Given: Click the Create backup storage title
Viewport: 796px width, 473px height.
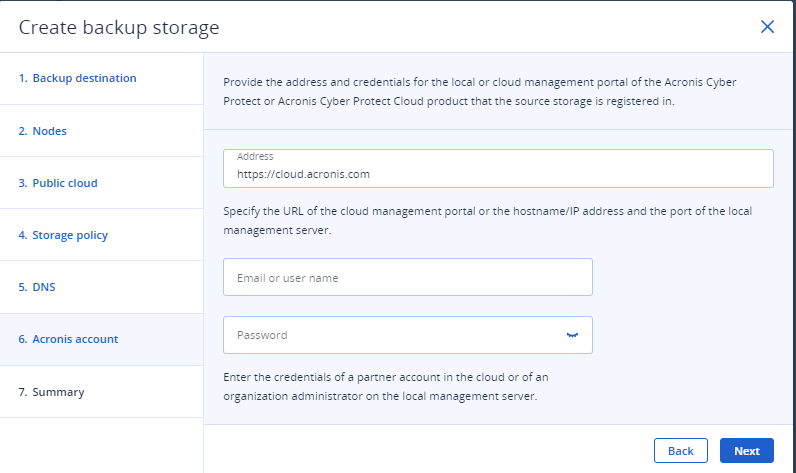Looking at the screenshot, I should (x=119, y=27).
